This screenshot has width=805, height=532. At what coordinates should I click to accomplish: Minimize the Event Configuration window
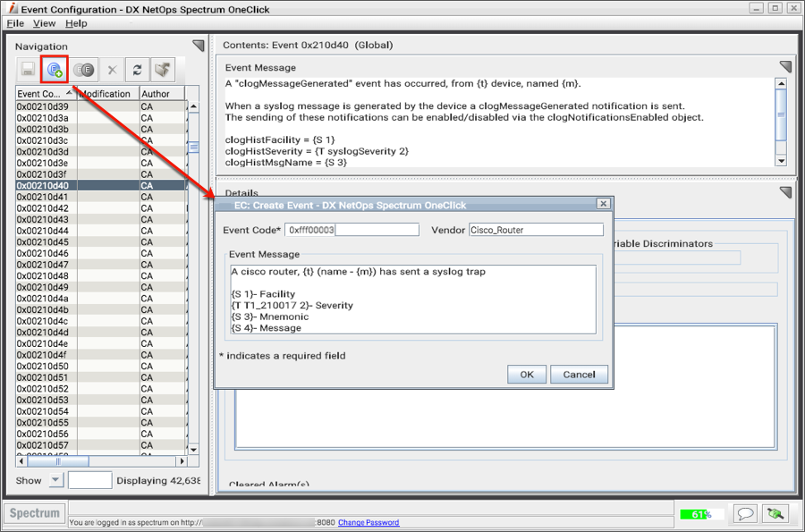756,8
